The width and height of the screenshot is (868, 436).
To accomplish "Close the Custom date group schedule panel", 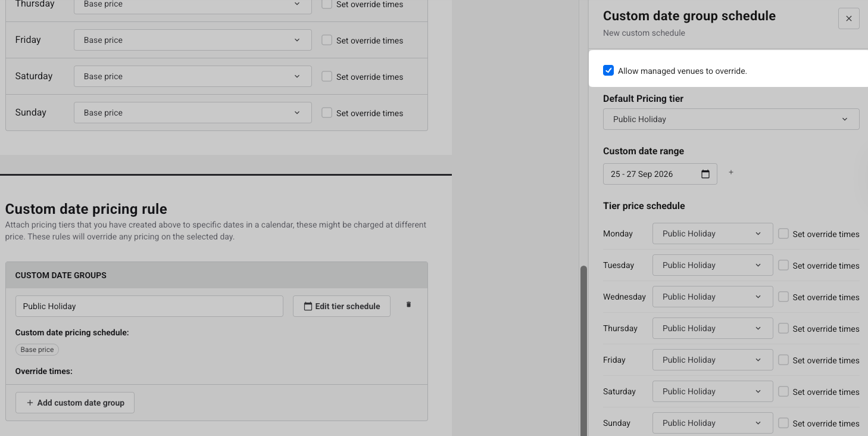I will (848, 18).
